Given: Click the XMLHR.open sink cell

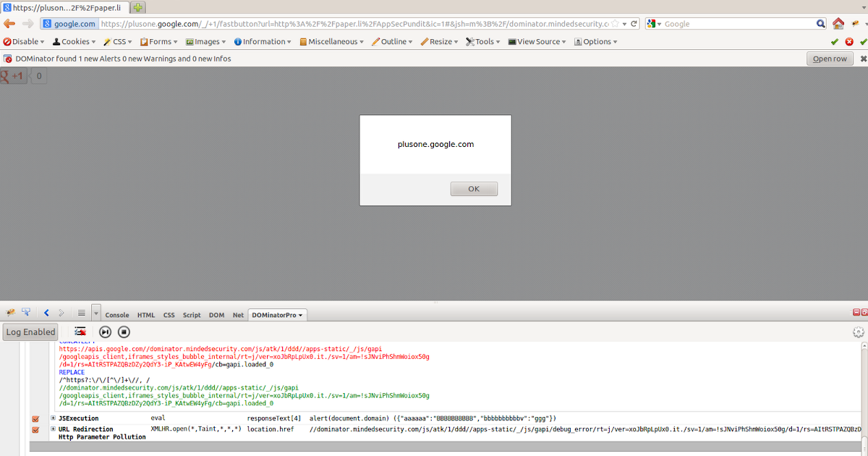Looking at the screenshot, I should click(196, 429).
